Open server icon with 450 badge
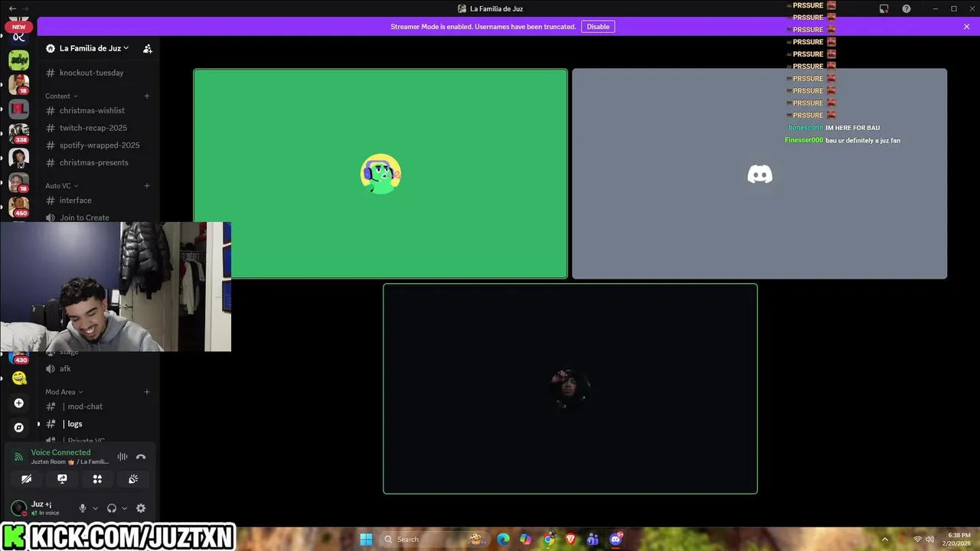 pyautogui.click(x=19, y=207)
